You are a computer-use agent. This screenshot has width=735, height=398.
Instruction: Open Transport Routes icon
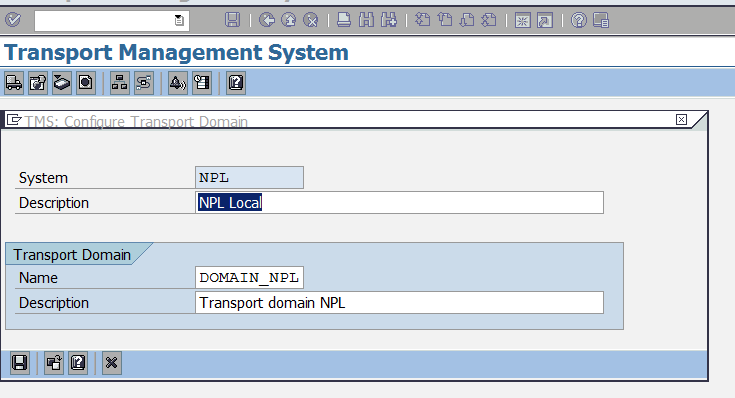pyautogui.click(x=143, y=83)
